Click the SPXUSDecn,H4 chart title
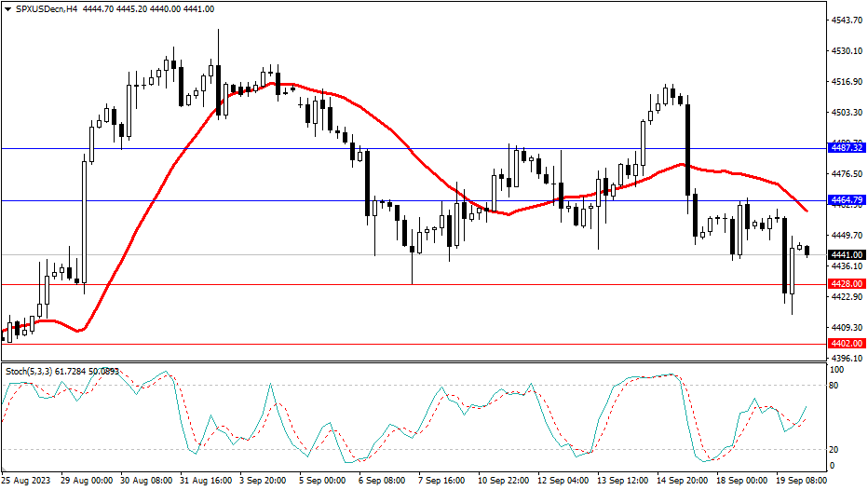This screenshot has width=868, height=490. 61,8
